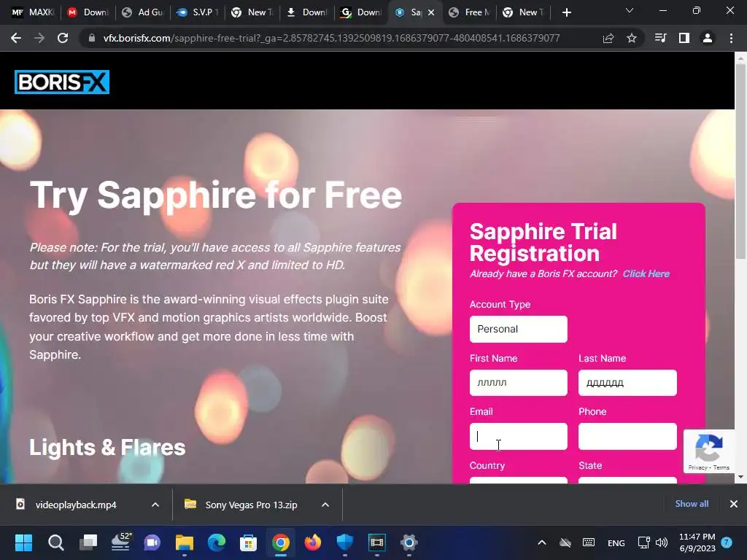747x560 pixels.
Task: Open the video editor taskbar icon
Action: point(377,542)
